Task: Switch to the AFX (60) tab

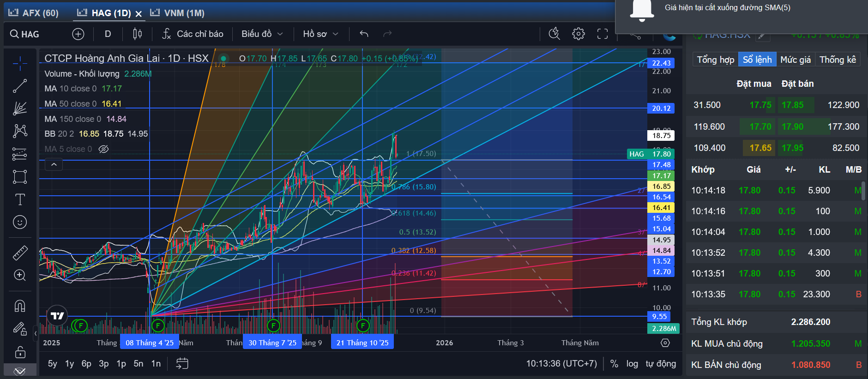Action: (33, 13)
